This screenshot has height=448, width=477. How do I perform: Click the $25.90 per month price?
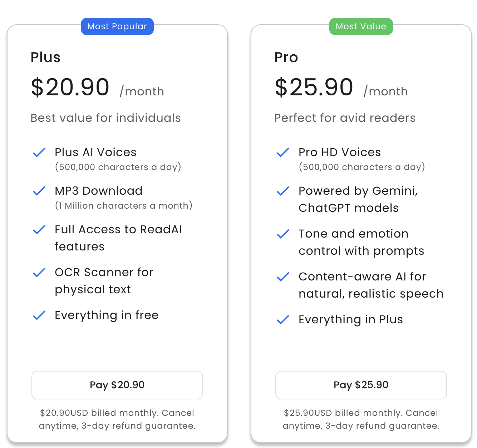[314, 87]
